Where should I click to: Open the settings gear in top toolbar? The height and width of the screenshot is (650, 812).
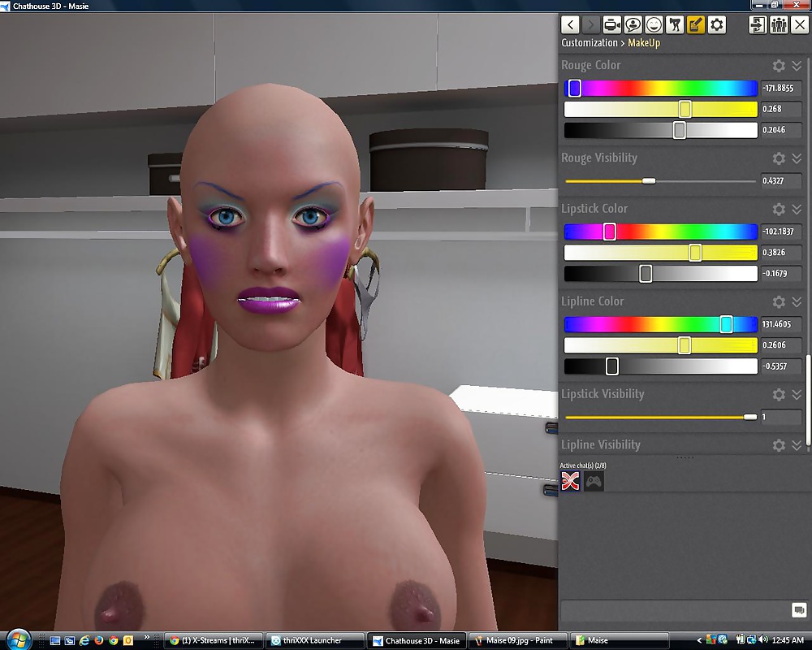pos(716,24)
